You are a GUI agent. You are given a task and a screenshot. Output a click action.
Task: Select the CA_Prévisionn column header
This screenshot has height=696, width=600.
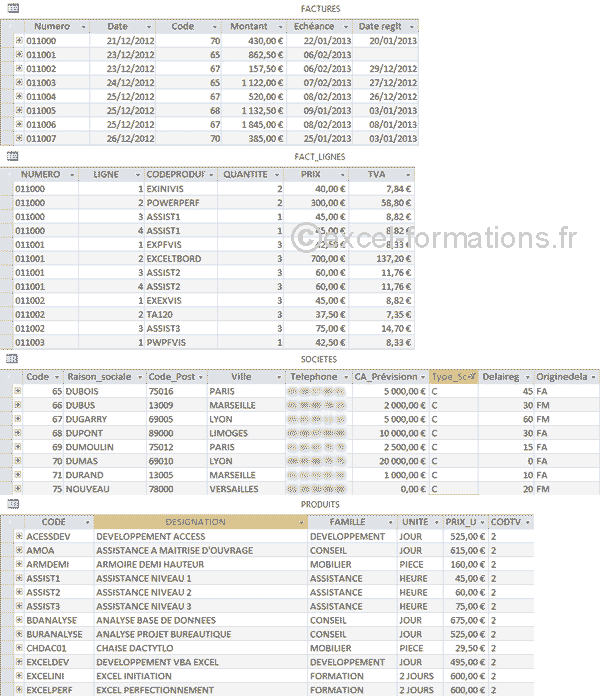tap(390, 377)
